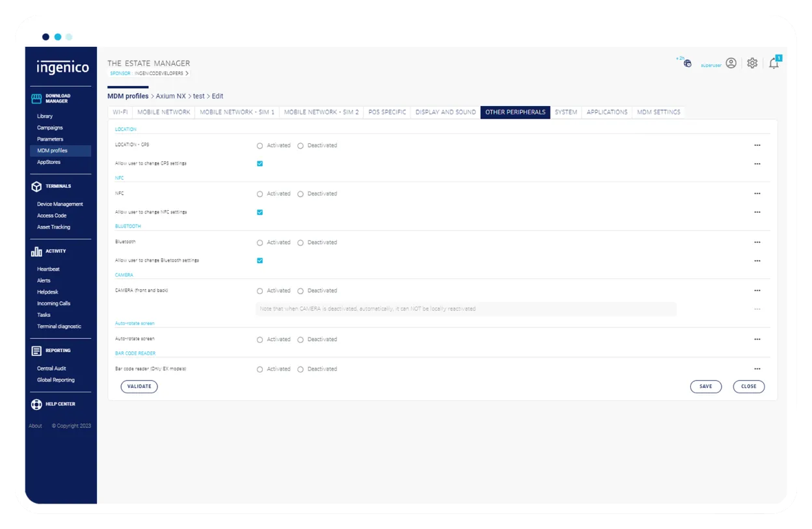Screen dimensions: 812x529
Task: Open the APPLICATIONS tab
Action: tap(607, 112)
